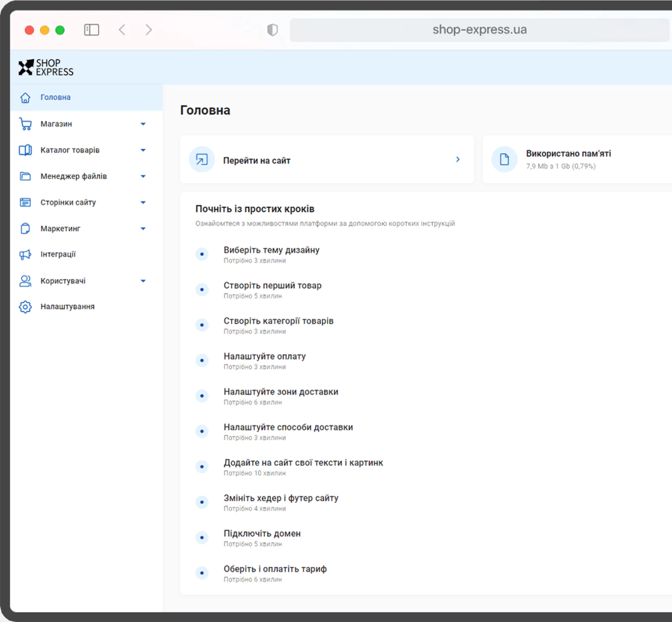The width and height of the screenshot is (672, 622).
Task: Open the Налаштуйте оплату step
Action: (265, 356)
